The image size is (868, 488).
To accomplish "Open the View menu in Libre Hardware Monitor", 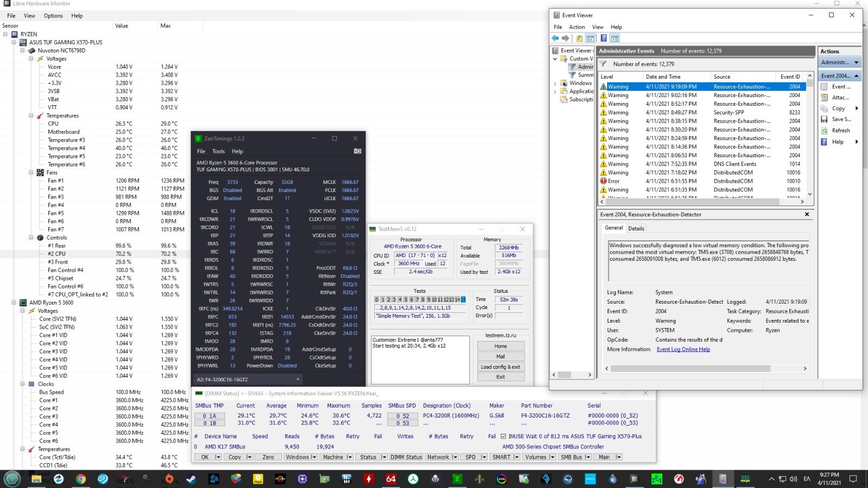I will tap(29, 16).
